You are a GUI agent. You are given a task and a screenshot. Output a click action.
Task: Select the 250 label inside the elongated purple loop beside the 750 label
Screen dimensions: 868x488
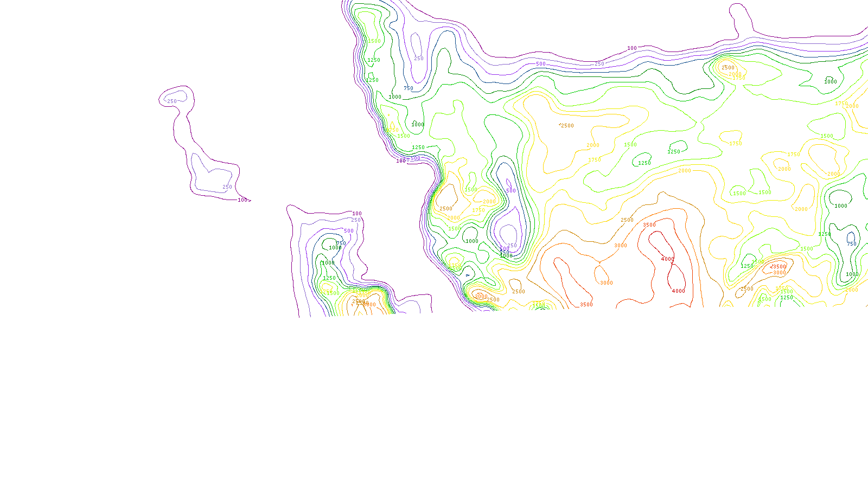click(x=419, y=59)
